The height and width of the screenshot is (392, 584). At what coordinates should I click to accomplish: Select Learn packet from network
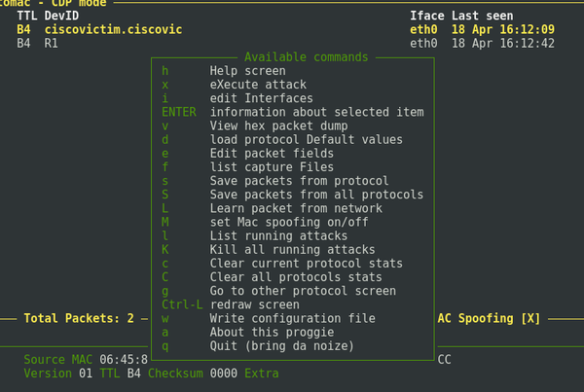pos(295,208)
